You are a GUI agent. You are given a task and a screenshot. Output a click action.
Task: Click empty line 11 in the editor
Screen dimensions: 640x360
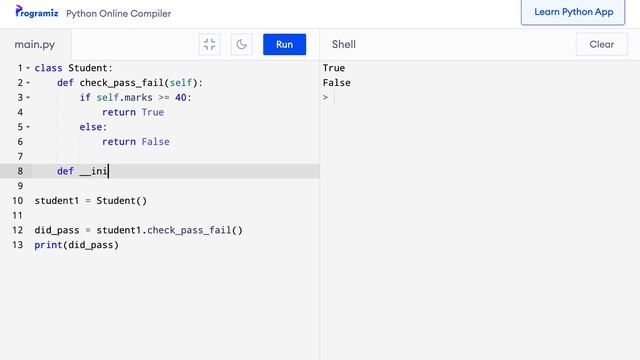(x=176, y=215)
